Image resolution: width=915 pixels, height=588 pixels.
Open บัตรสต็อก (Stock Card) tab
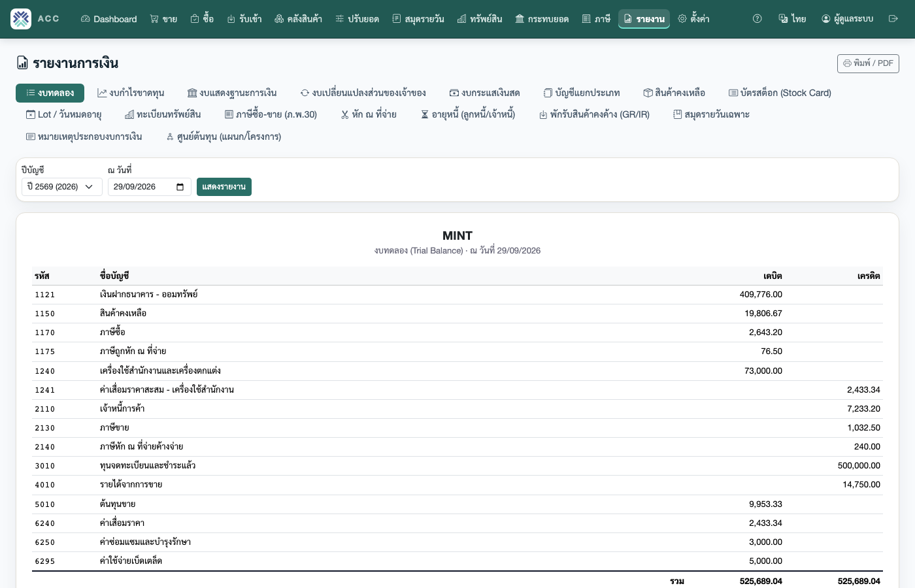[x=780, y=93]
